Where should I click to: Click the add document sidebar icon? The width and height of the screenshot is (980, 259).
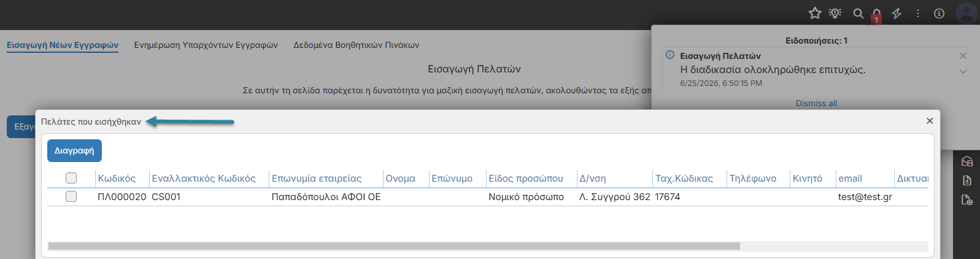tap(967, 199)
